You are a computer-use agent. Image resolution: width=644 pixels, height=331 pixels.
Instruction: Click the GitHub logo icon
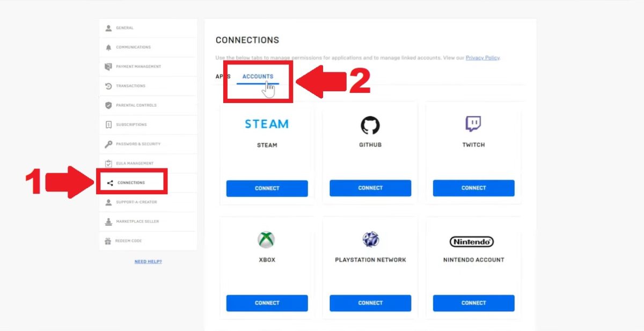tap(370, 126)
